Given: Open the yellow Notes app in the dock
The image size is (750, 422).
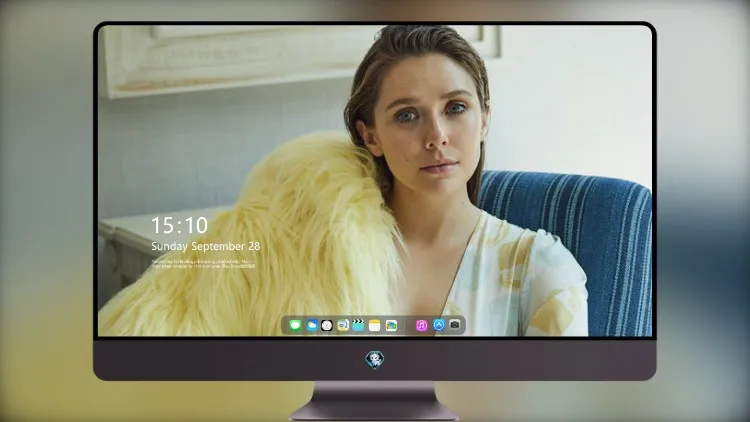Looking at the screenshot, I should (x=375, y=325).
